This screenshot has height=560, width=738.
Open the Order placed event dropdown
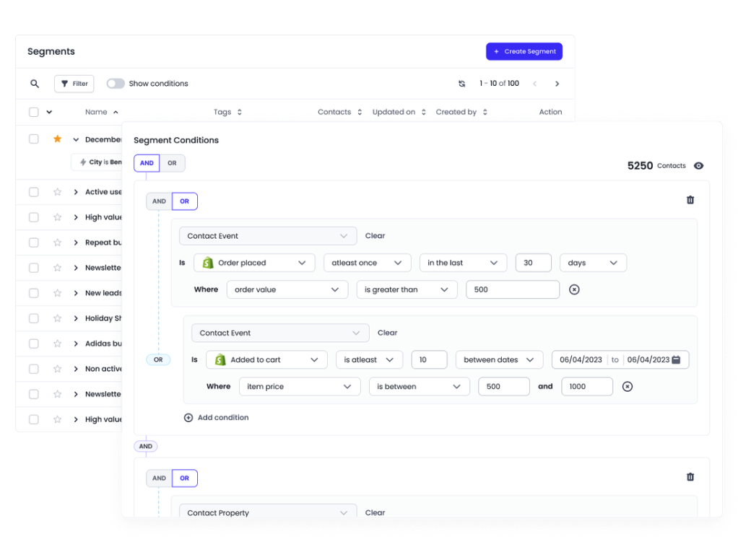[x=254, y=263]
